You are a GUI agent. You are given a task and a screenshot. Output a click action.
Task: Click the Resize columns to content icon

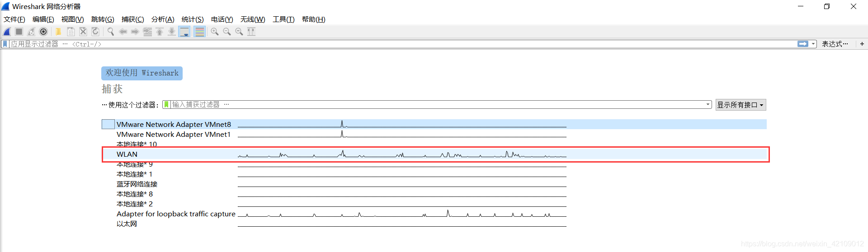coord(251,32)
